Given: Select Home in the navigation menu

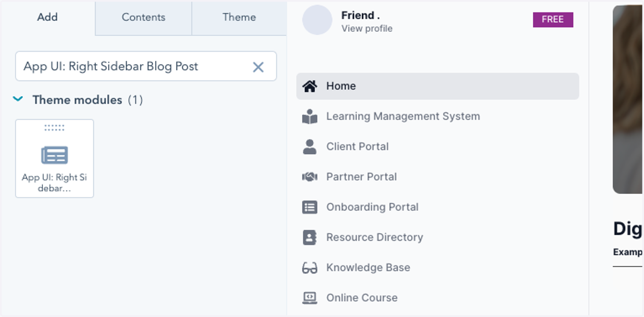Looking at the screenshot, I should (437, 86).
